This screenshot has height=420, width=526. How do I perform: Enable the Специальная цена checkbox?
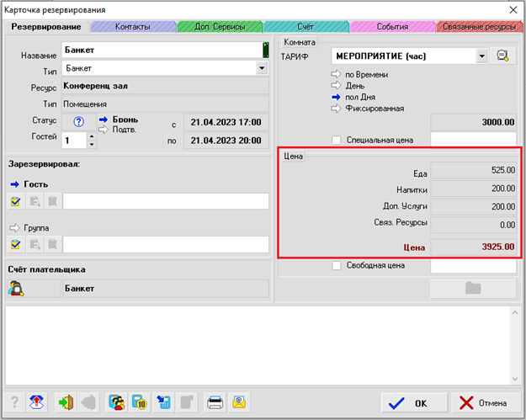[337, 140]
